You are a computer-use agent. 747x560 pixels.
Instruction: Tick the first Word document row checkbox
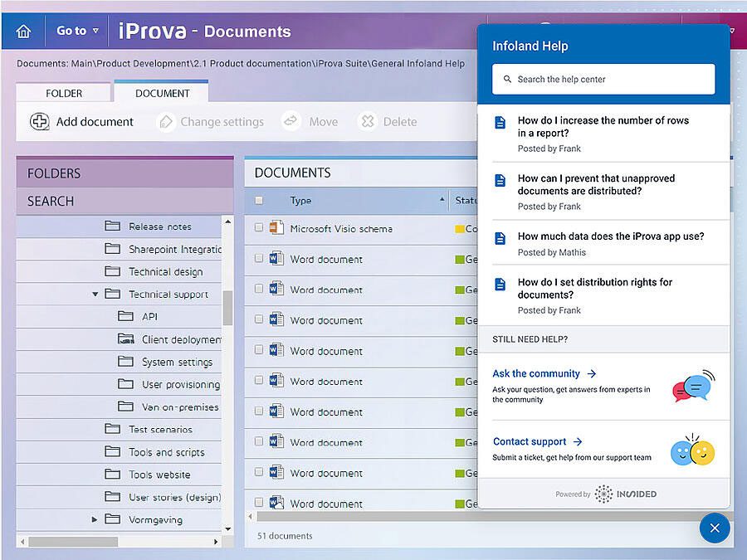(x=259, y=259)
